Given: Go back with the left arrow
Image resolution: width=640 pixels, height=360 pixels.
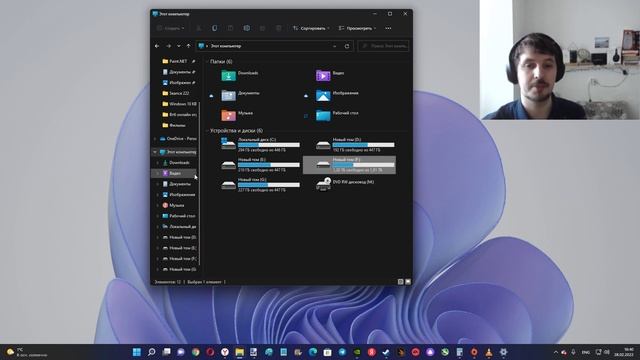Looking at the screenshot, I should (x=157, y=46).
